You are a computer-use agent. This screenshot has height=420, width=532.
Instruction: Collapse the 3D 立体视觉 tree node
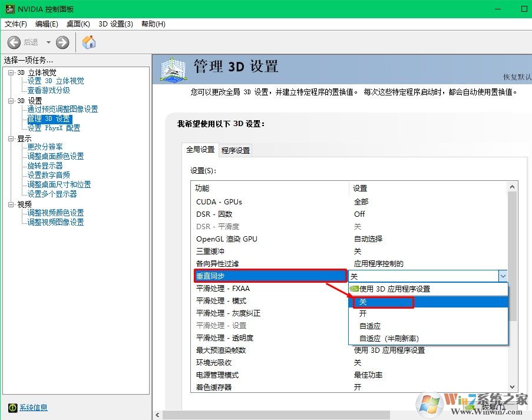point(11,72)
